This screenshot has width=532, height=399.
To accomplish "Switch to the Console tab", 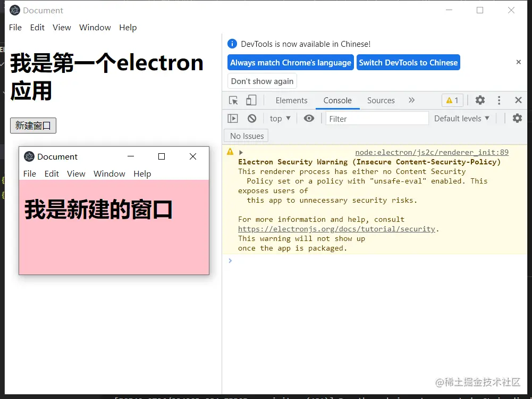I will click(337, 101).
